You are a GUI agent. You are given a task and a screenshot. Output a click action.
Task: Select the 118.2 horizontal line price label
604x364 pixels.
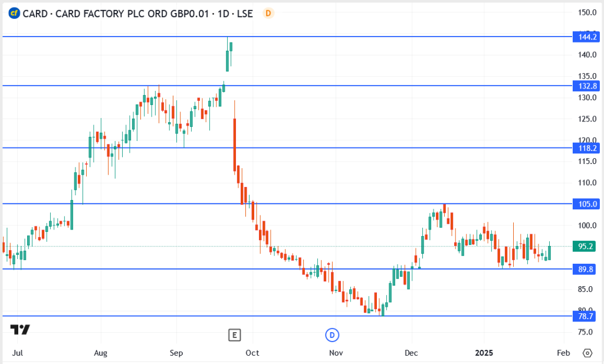point(587,148)
